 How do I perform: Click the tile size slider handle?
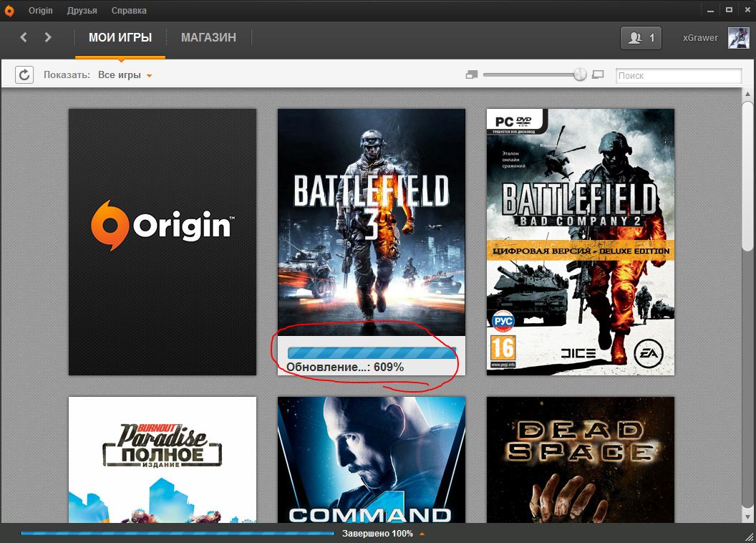[580, 75]
